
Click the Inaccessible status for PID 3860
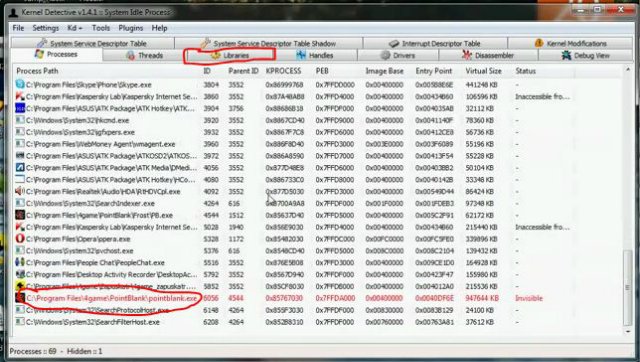click(542, 97)
